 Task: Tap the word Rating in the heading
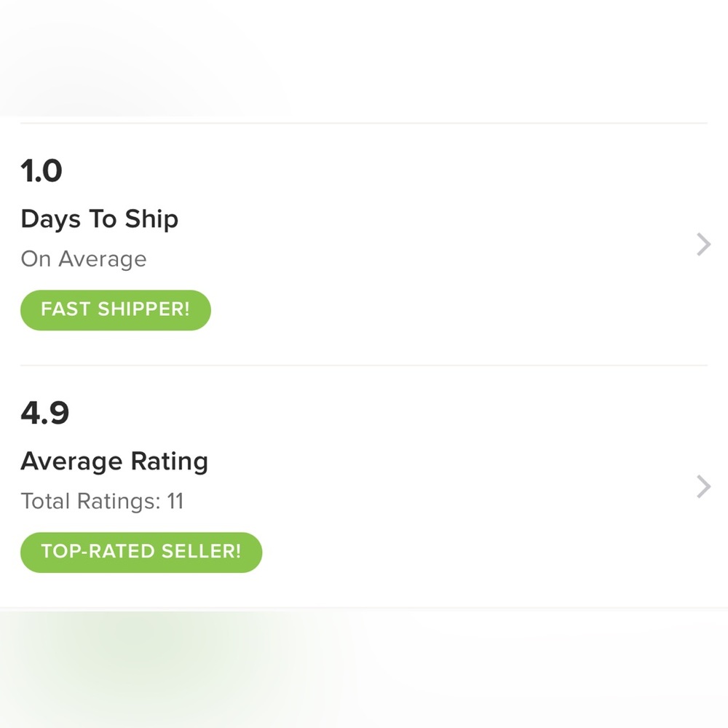tap(170, 462)
